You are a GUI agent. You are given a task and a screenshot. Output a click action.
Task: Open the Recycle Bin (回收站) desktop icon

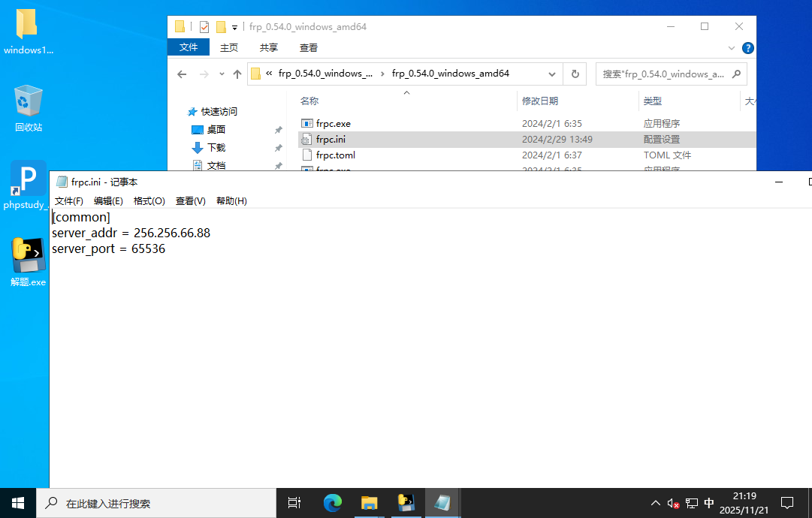point(28,108)
